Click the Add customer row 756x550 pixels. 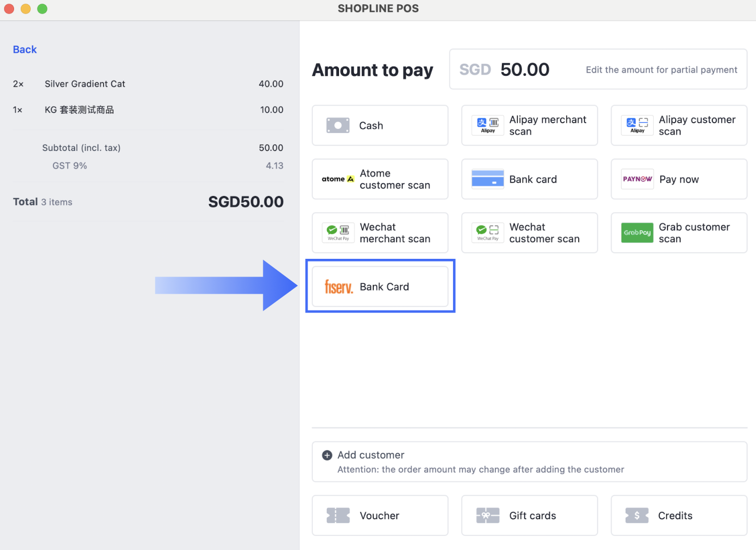[529, 461]
